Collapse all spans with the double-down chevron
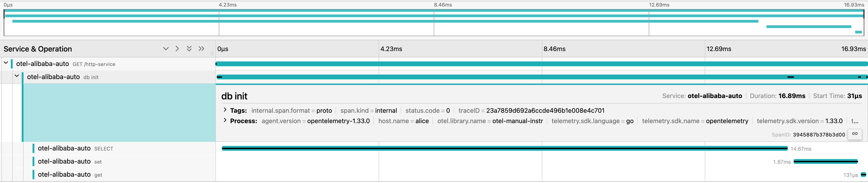The height and width of the screenshot is (183, 868). pyautogui.click(x=189, y=49)
